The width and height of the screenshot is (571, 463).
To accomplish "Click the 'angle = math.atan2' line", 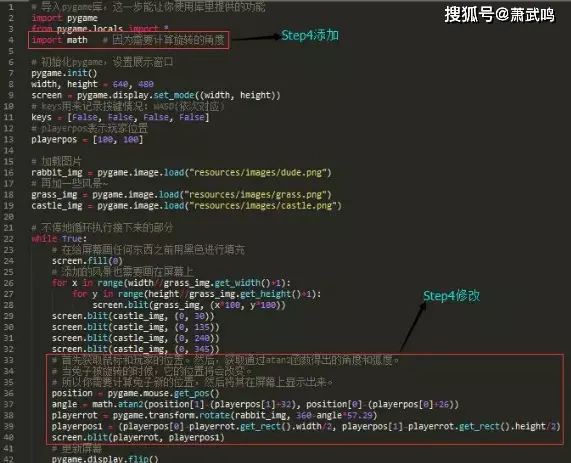I will (255, 404).
